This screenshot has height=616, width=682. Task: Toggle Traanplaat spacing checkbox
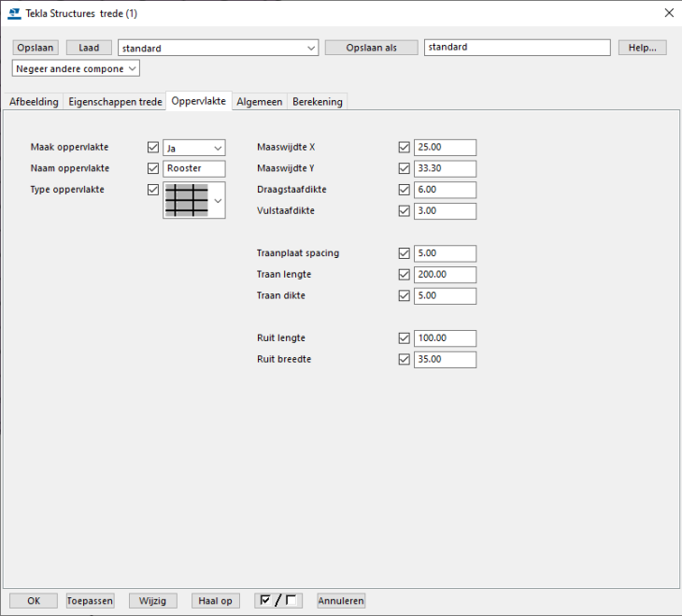[405, 253]
